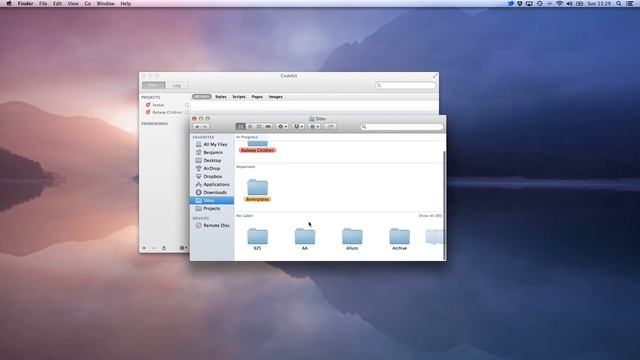
Task: Select the Boilerplates folder
Action: 258,191
